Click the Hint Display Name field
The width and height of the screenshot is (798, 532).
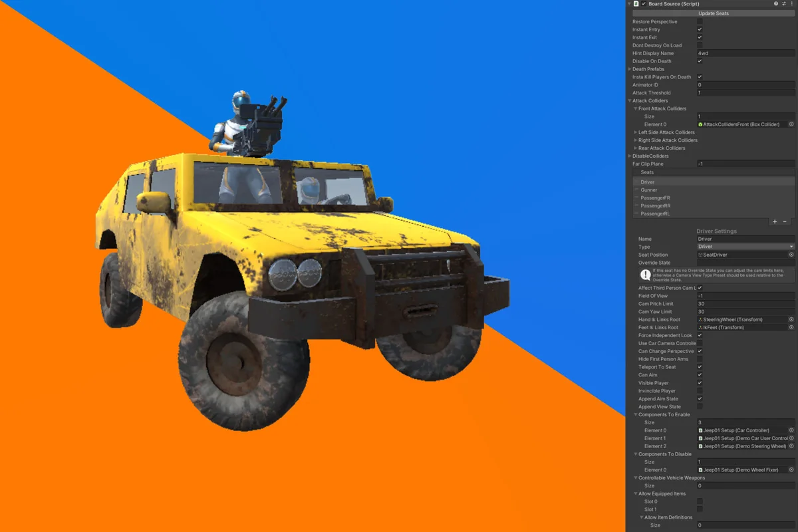745,53
